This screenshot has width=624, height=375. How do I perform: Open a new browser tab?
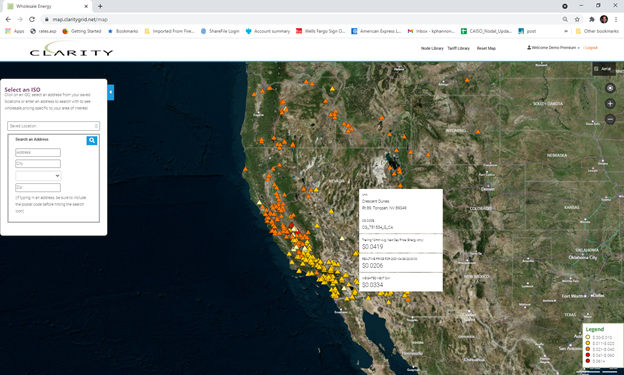100,6
